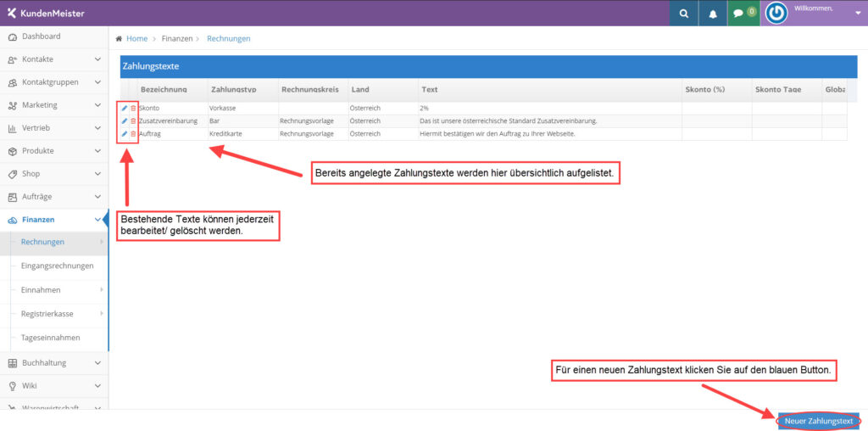
Task: Open the user menu dropdown arrow
Action: (x=858, y=12)
